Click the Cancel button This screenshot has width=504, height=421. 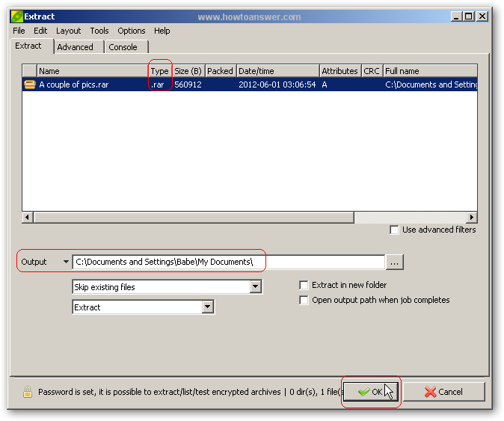pos(444,392)
